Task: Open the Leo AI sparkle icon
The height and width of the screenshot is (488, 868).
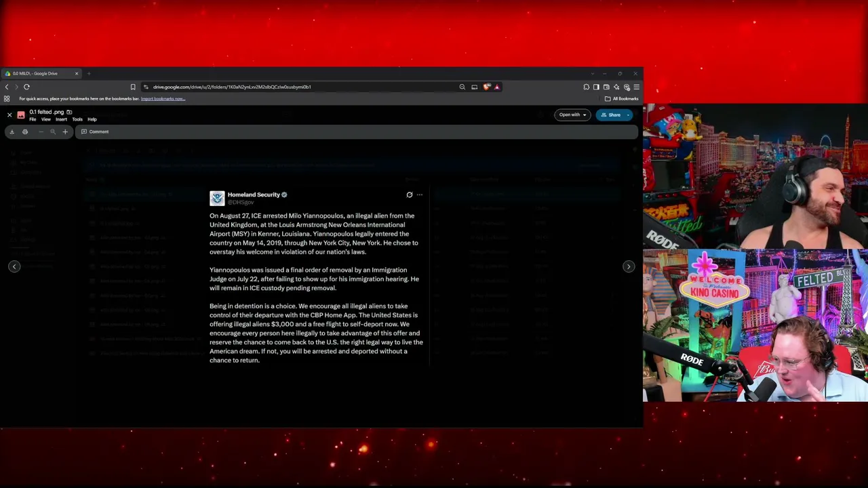Action: 616,87
